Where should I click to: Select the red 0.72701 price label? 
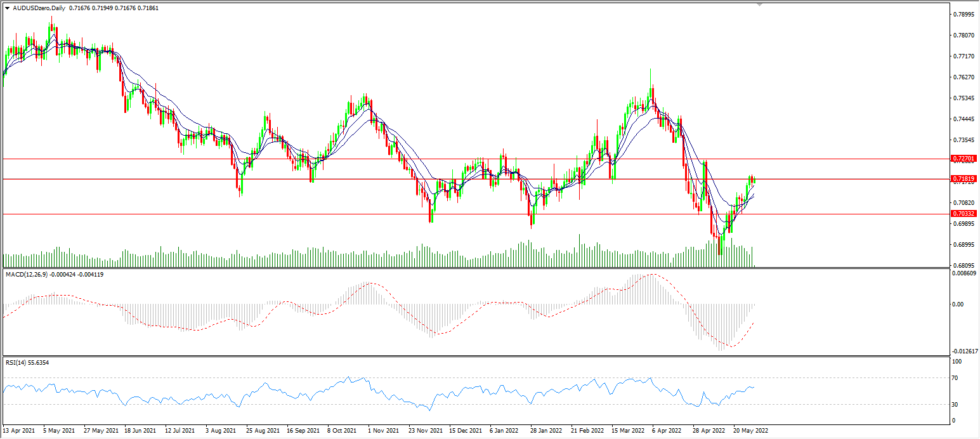point(964,158)
